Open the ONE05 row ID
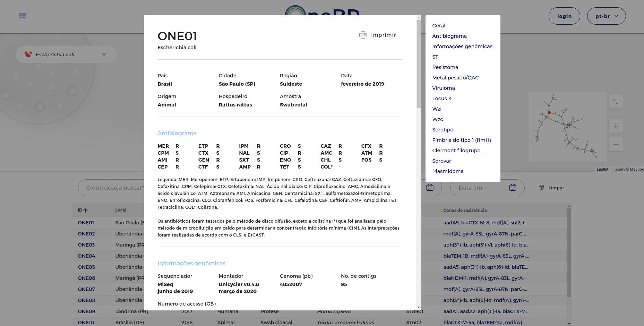Viewport: 644px width, 326px height. pyautogui.click(x=86, y=267)
